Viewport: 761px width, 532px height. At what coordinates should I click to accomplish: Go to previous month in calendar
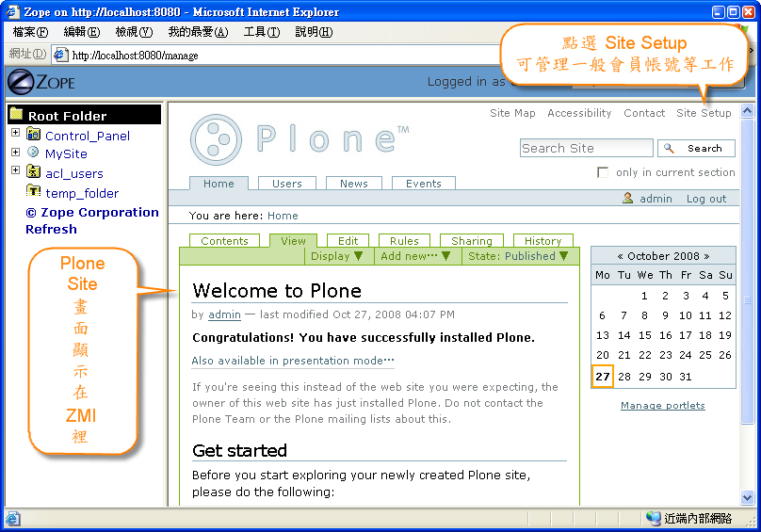point(620,256)
